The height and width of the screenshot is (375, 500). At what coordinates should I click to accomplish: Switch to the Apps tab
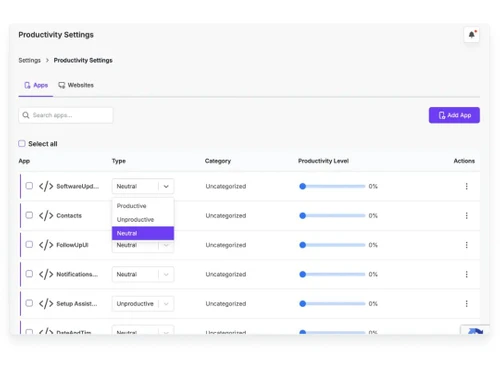pyautogui.click(x=36, y=85)
